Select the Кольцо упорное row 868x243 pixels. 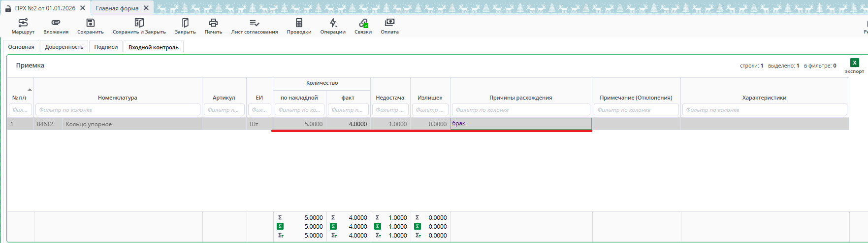[x=89, y=124]
